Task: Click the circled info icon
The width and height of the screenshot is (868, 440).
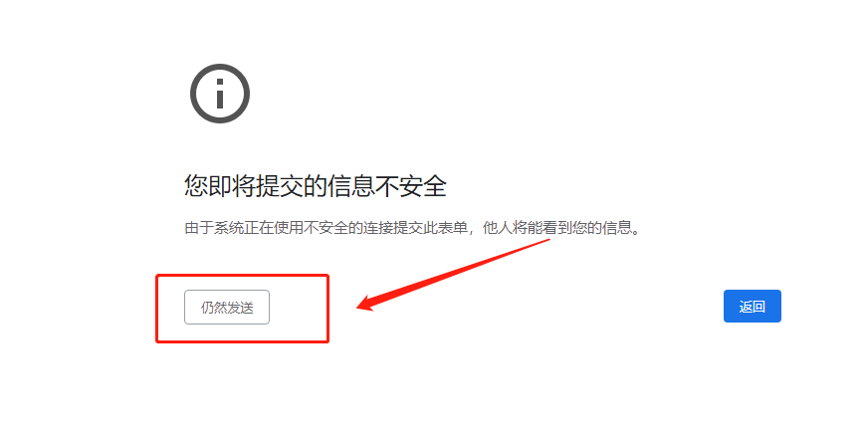Action: point(220,94)
